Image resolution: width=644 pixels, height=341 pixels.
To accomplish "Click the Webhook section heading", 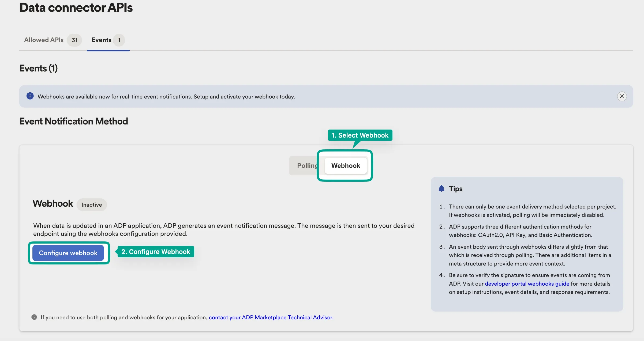I will click(53, 204).
